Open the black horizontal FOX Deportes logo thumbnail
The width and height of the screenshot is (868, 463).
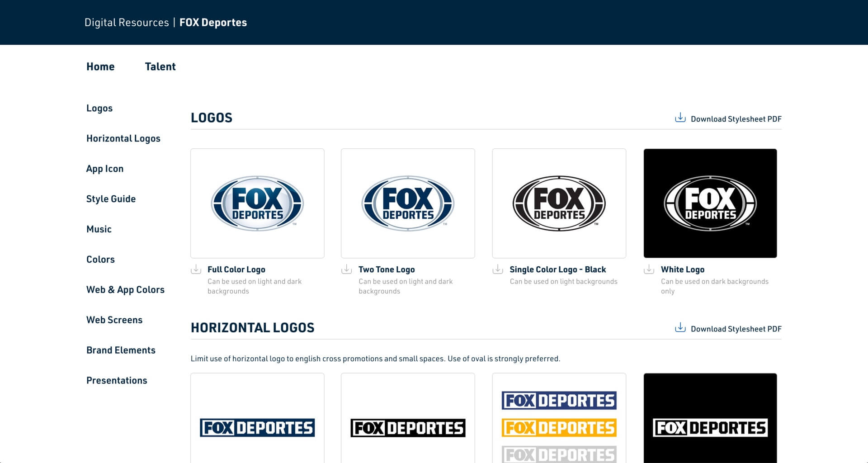tap(408, 418)
